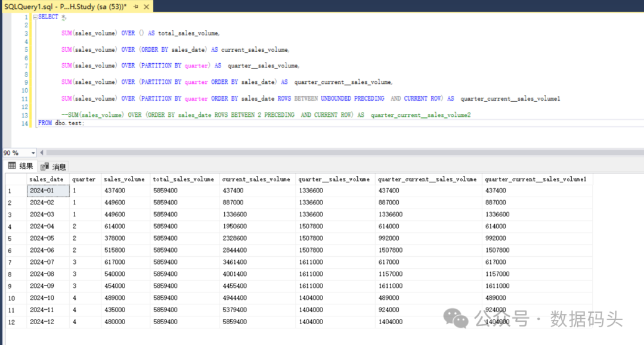Viewport: 644px width, 345px height.
Task: Click the editor horizontal scrollbar track
Action: [344, 153]
